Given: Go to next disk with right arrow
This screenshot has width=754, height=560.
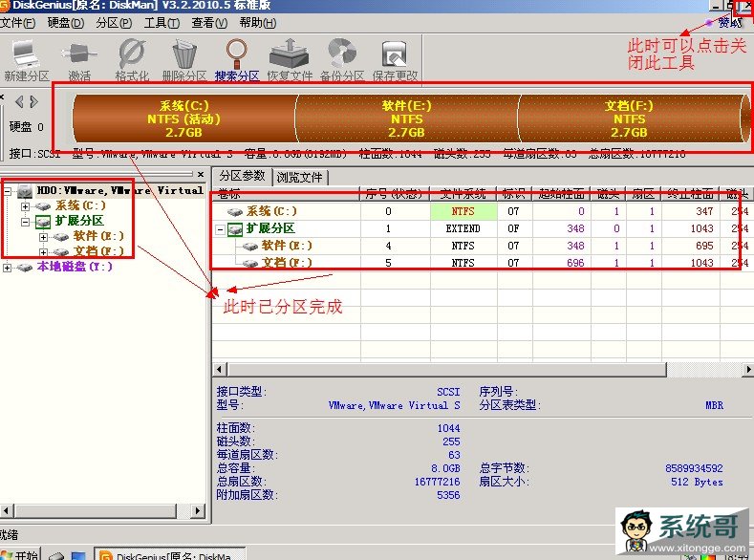Looking at the screenshot, I should 33,102.
